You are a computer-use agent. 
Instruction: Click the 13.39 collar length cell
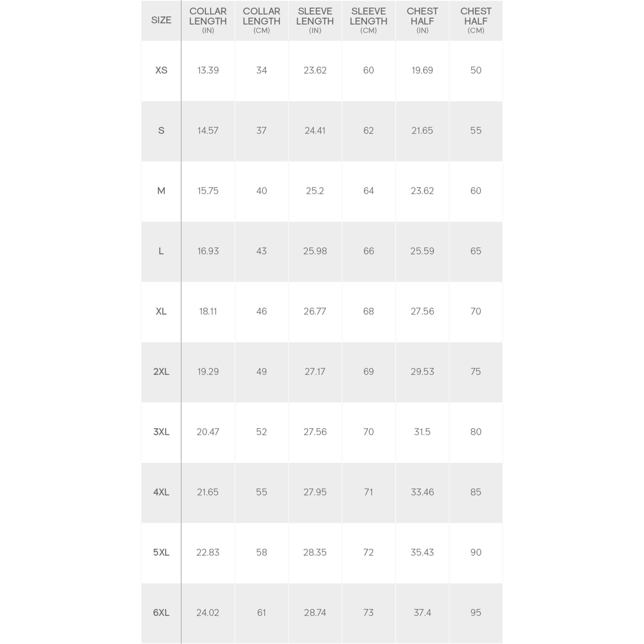click(208, 70)
